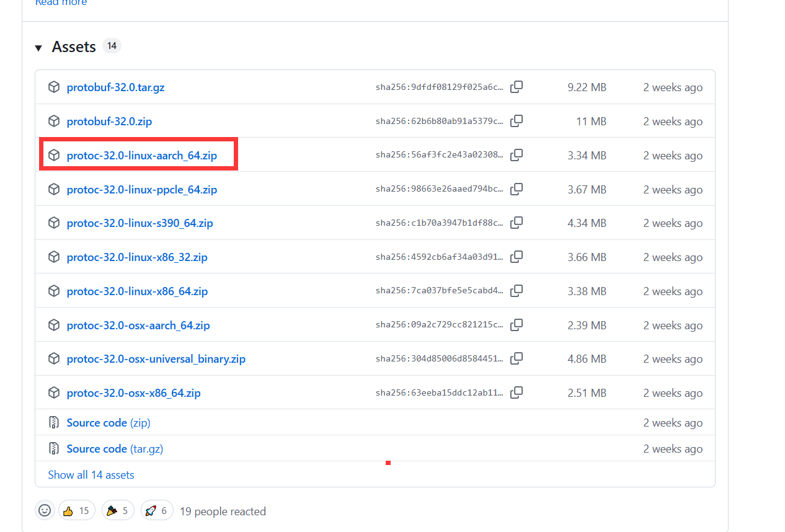Click package icon beside protoc-32.0-linux-s390_64.zip

click(x=54, y=223)
